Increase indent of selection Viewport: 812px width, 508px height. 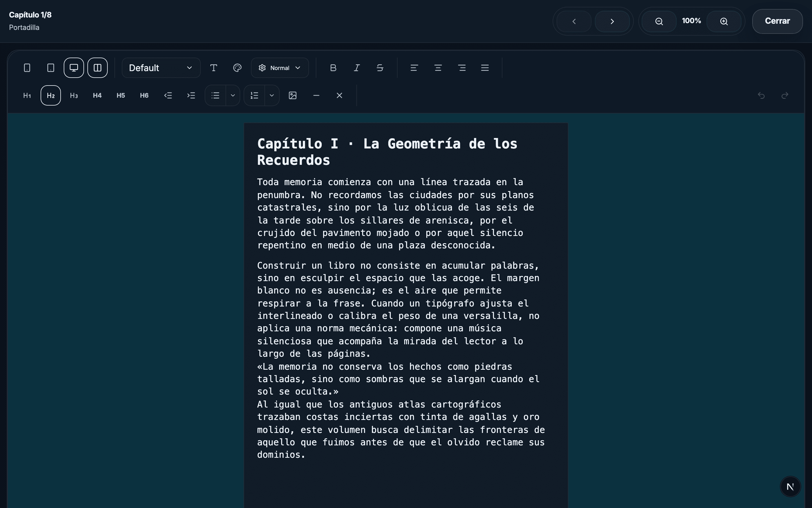click(x=191, y=95)
